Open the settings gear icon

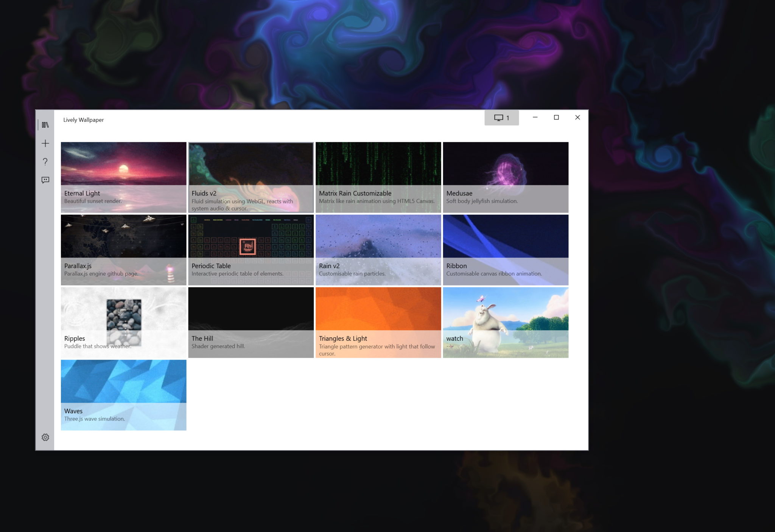[x=46, y=437]
